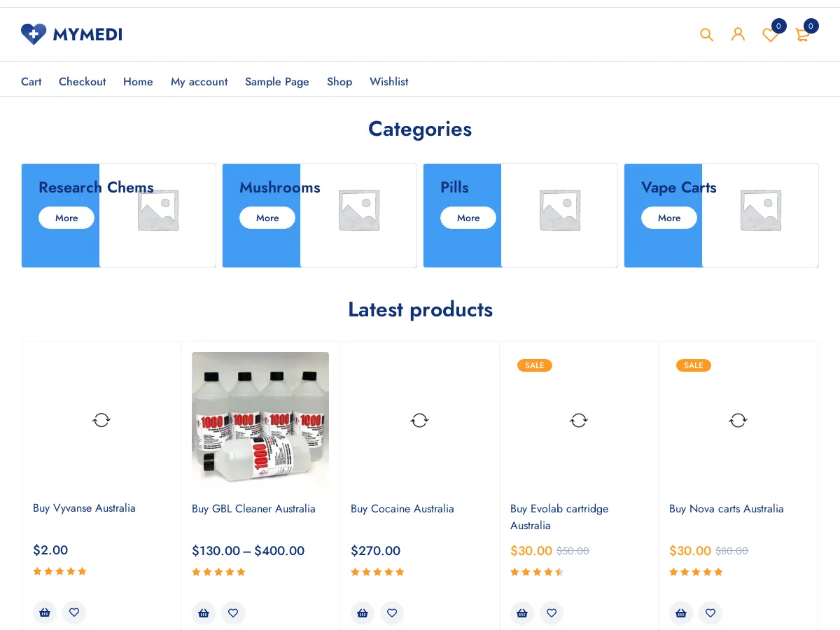Open the GBL Cleaner bottles product image
This screenshot has width=840, height=630.
260,420
